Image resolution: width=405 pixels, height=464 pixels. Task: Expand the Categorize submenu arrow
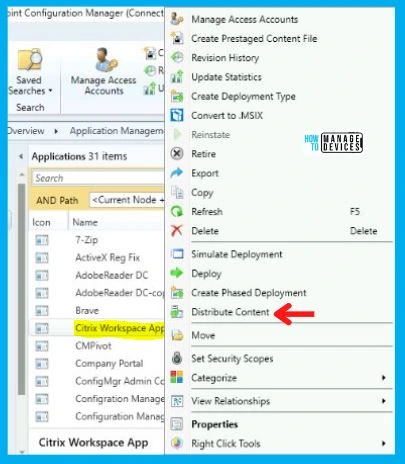point(384,378)
